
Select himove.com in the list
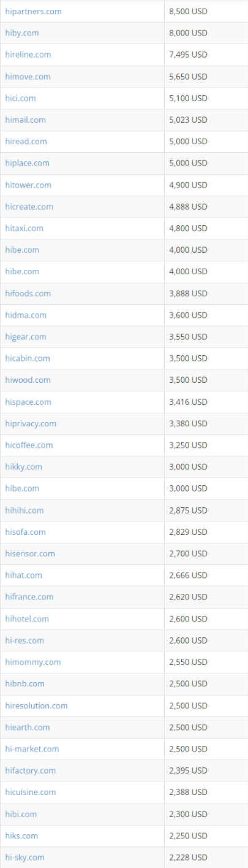coord(28,77)
